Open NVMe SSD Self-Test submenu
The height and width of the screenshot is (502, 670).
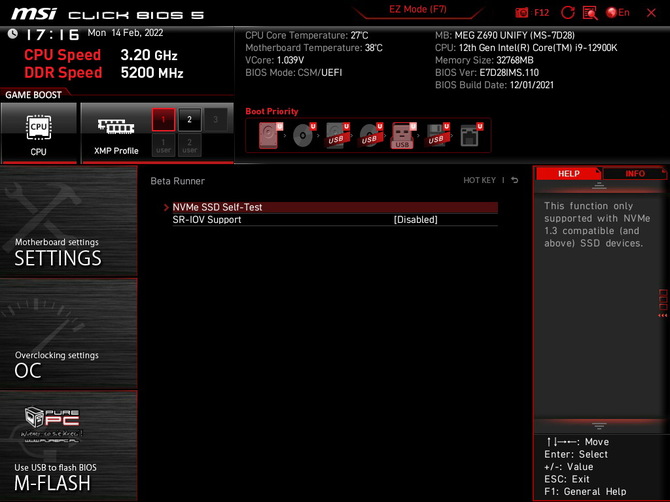click(x=335, y=207)
